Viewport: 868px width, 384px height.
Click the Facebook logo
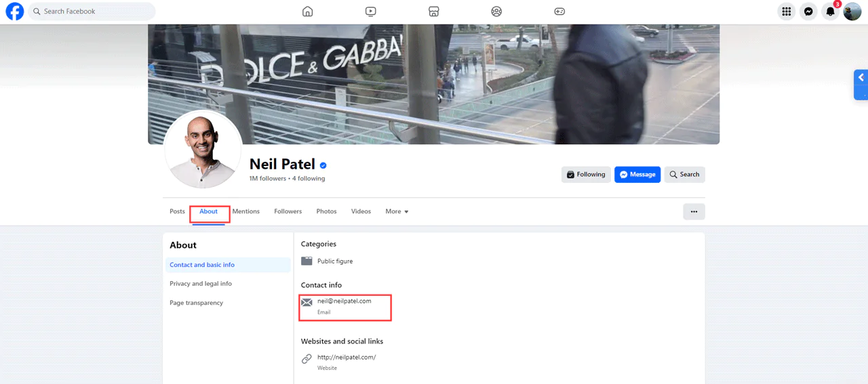click(15, 12)
